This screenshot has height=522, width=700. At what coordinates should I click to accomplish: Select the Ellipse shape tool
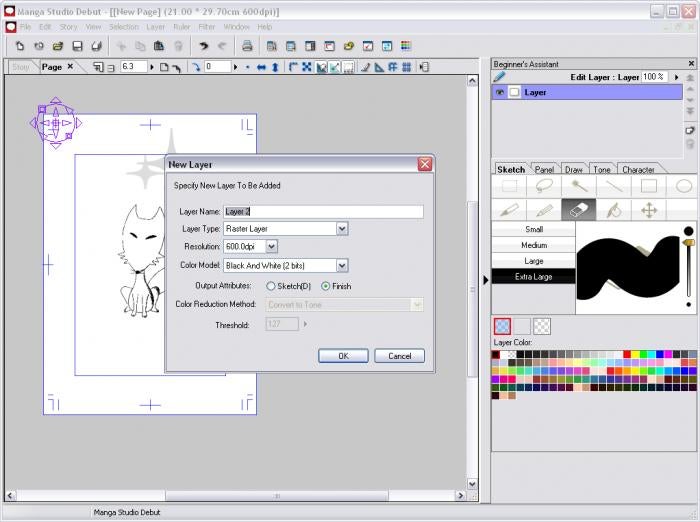click(683, 186)
